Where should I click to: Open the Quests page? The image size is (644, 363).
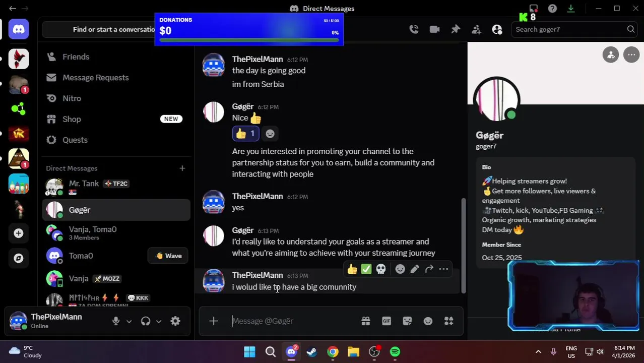coord(116,140)
